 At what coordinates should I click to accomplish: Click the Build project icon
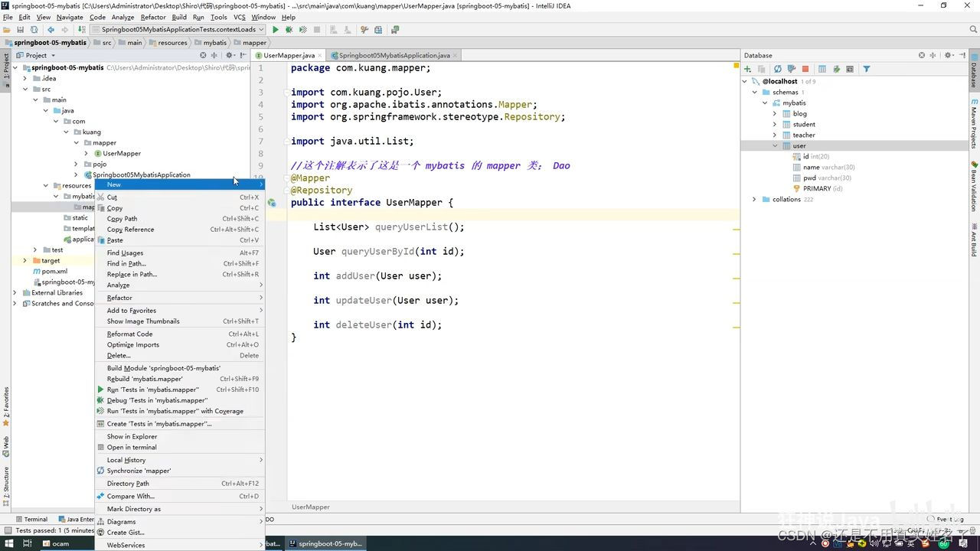pos(81,30)
